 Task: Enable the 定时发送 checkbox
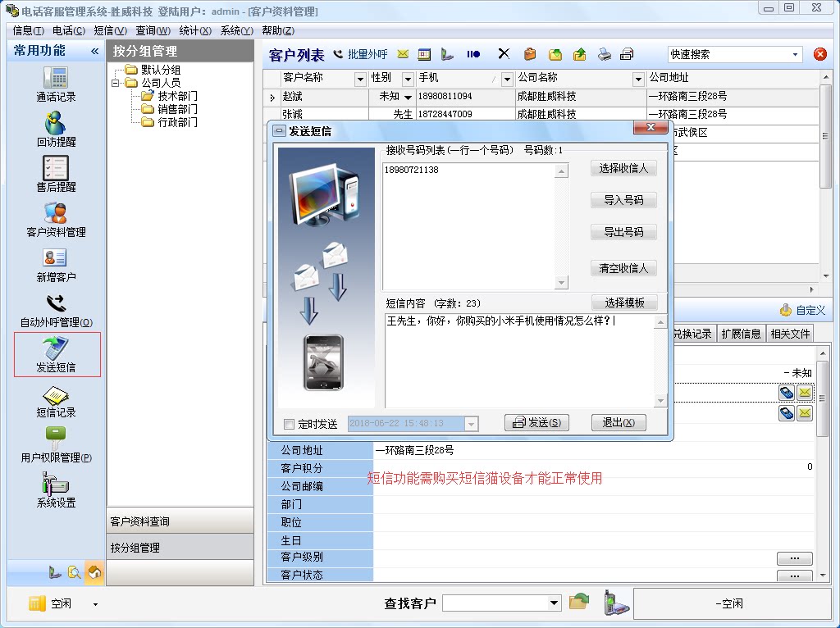click(289, 424)
